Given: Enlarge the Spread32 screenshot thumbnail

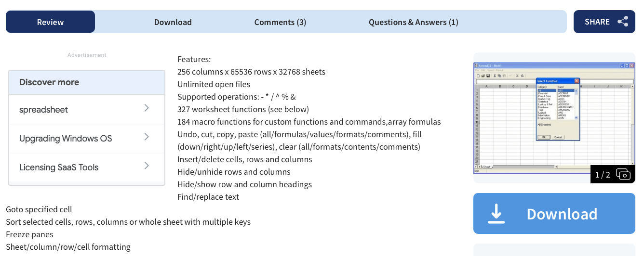Looking at the screenshot, I should tap(554, 118).
